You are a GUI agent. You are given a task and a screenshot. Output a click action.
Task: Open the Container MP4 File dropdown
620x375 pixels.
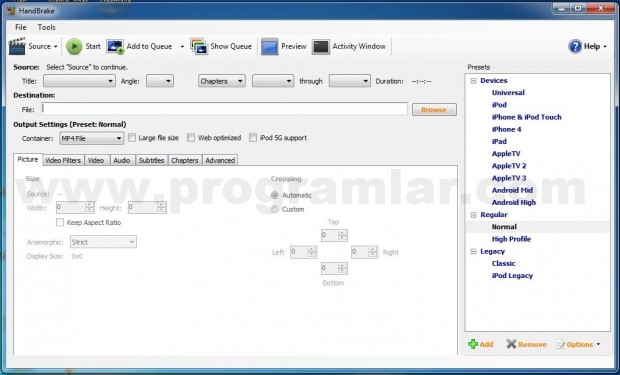(x=91, y=138)
